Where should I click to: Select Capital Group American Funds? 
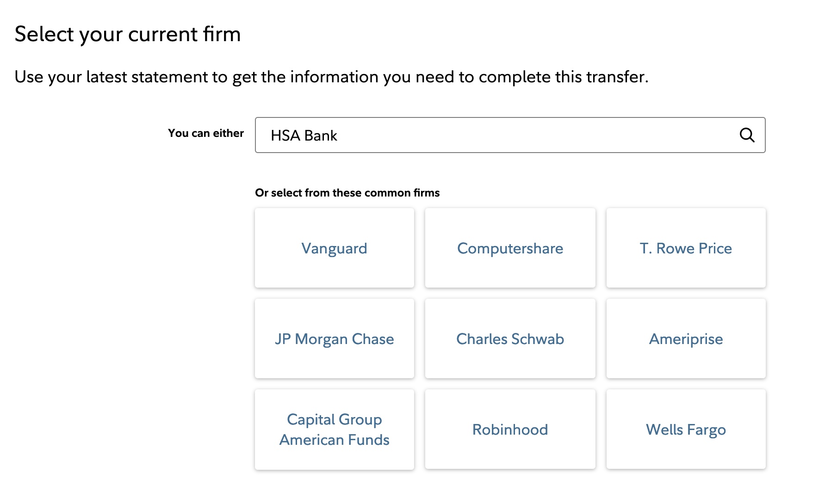(x=334, y=429)
